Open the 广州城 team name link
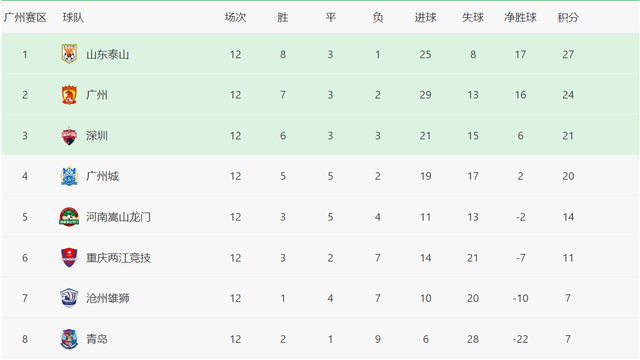640x360 pixels. click(x=102, y=176)
